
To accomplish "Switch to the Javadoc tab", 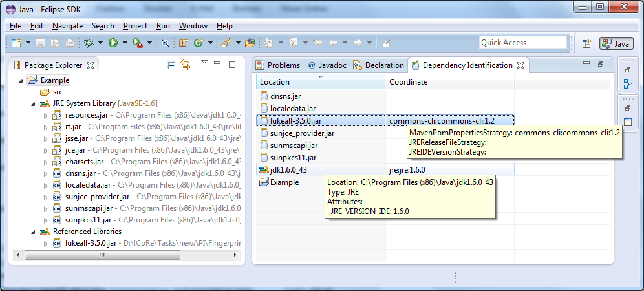I will pos(327,65).
